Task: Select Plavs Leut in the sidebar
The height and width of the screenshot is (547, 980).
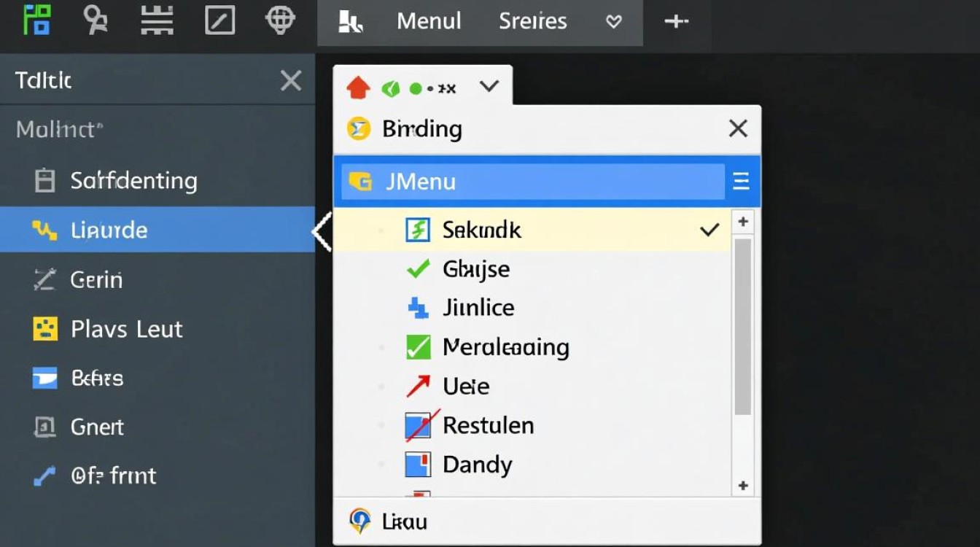Action: [126, 329]
